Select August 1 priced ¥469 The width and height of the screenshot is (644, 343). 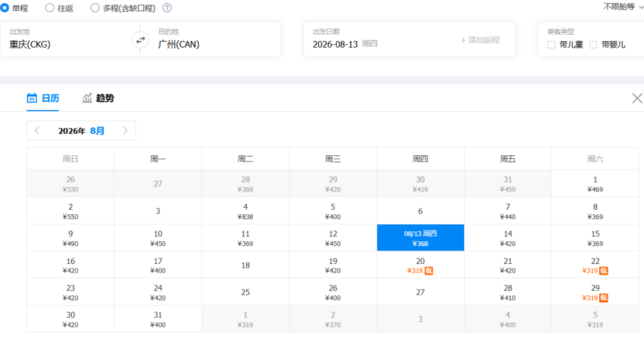595,184
